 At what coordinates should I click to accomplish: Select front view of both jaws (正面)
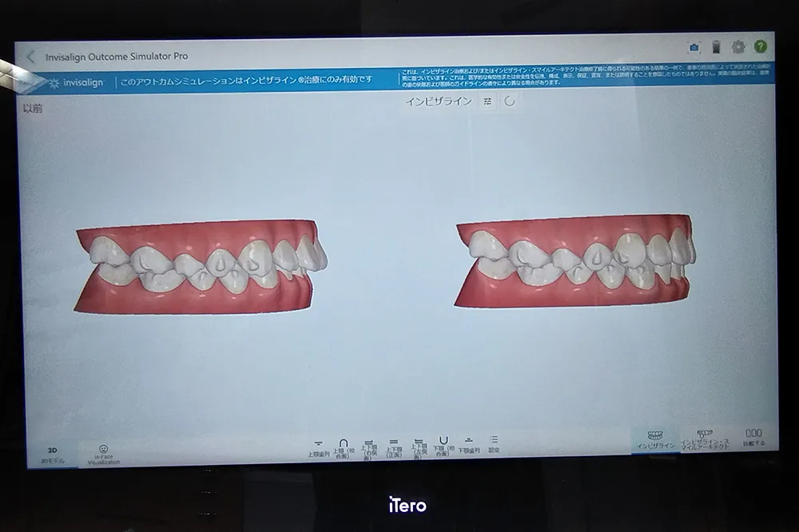[393, 447]
